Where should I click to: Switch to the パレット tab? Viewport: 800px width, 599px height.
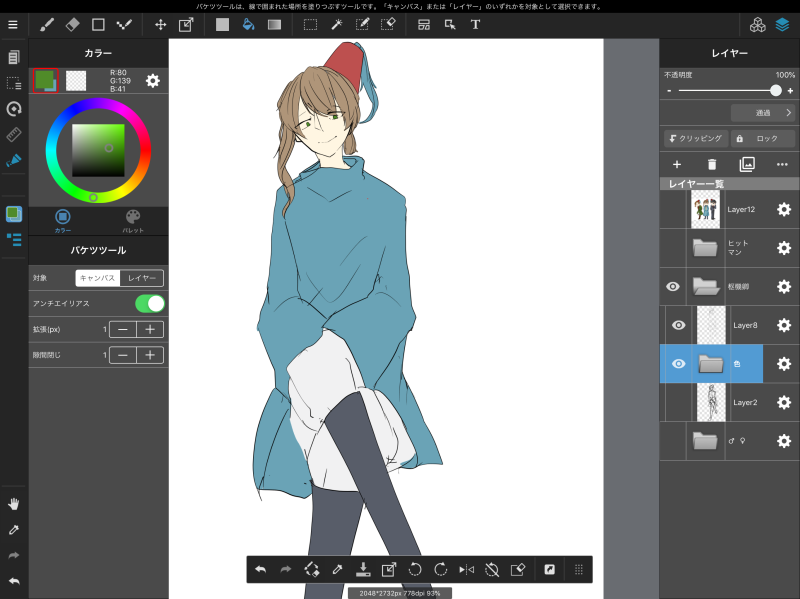coord(133,220)
